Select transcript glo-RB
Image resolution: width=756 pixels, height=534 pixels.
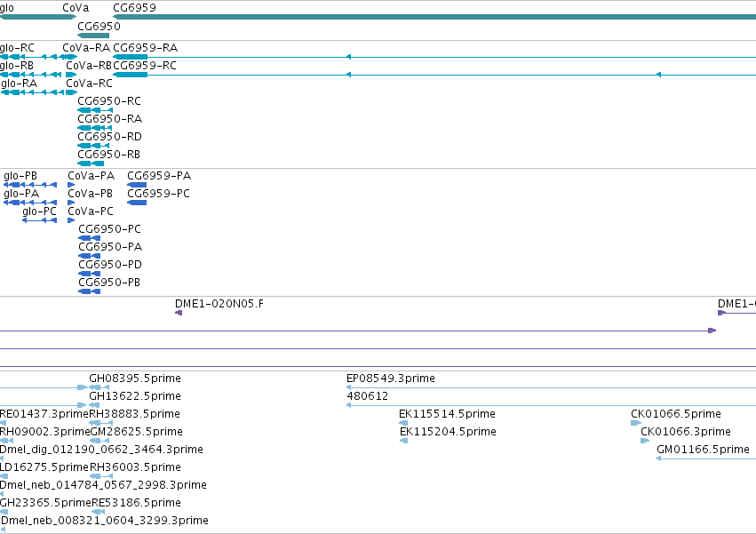point(17,66)
